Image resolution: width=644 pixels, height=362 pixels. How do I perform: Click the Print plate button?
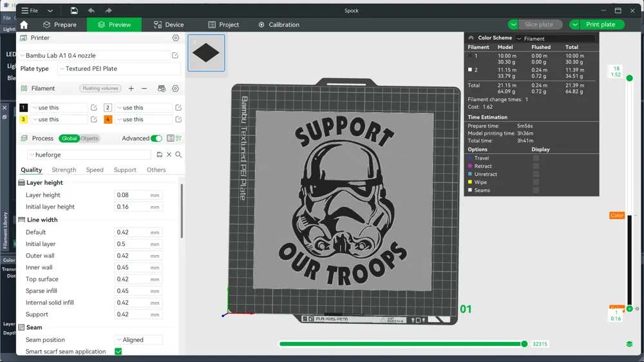pos(600,24)
